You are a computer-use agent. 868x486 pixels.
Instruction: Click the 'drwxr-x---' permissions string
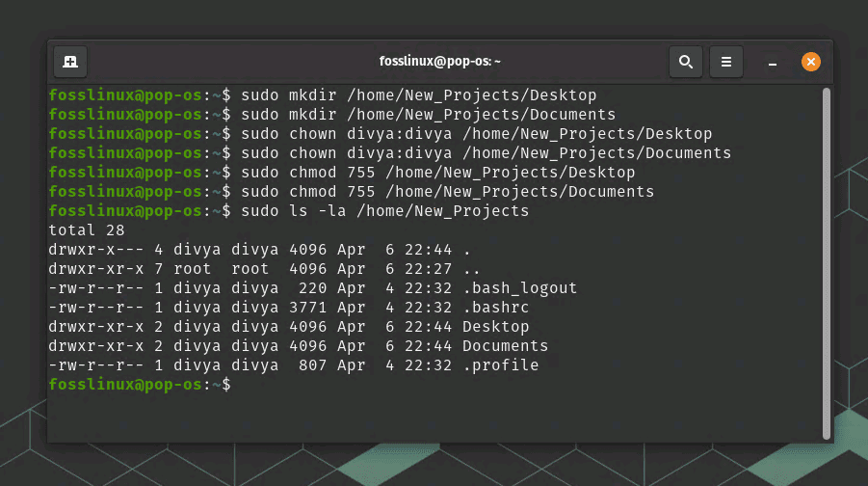pos(95,250)
